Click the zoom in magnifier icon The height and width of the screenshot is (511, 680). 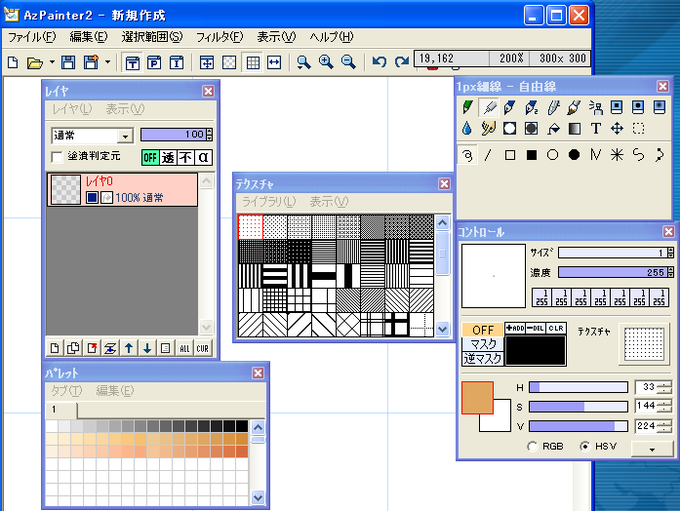point(326,62)
